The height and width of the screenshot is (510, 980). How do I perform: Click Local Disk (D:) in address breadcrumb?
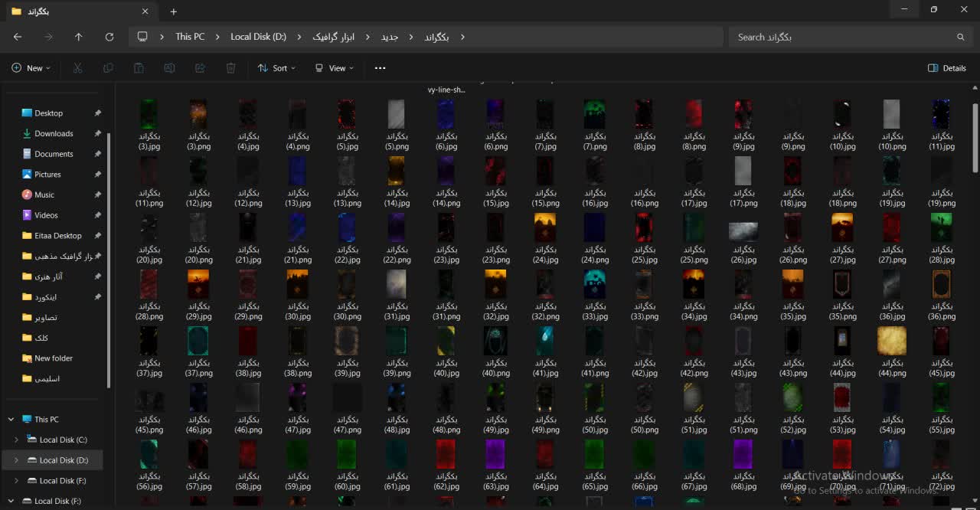[x=258, y=37]
